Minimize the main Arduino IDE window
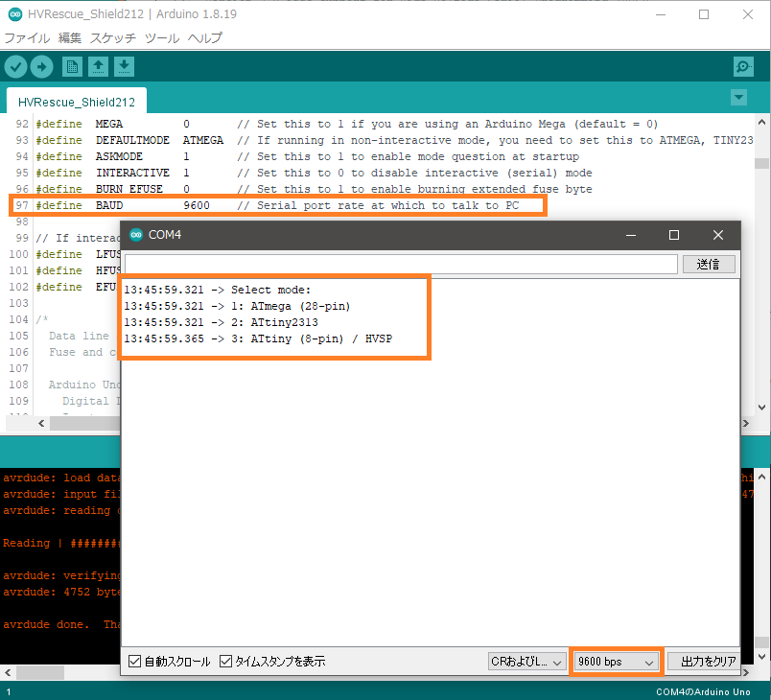771x700 pixels. [661, 14]
